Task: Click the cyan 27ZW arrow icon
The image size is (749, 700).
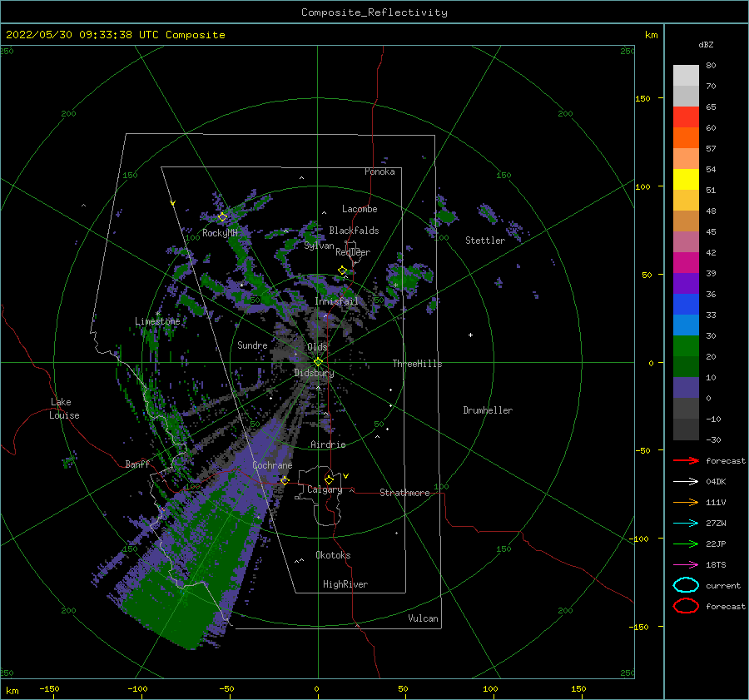Action: point(686,523)
